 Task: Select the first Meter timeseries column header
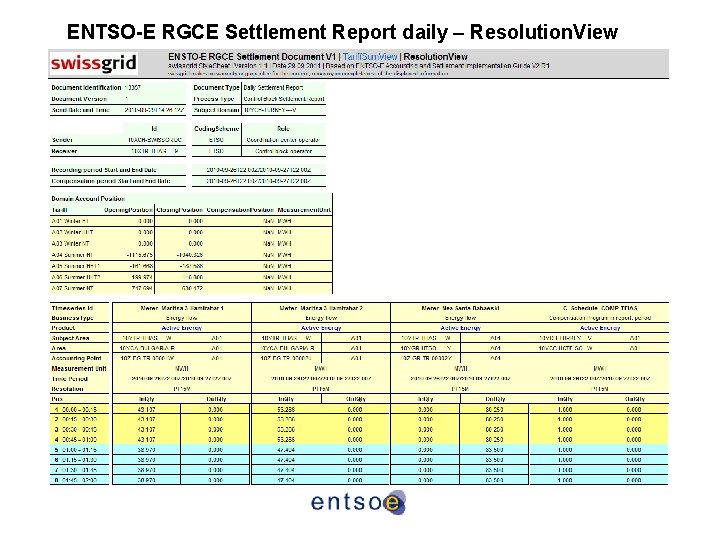point(182,308)
